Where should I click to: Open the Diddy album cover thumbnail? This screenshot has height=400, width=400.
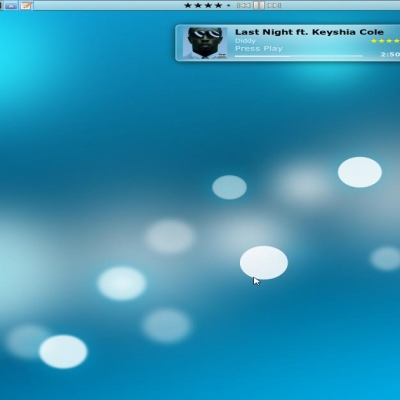click(205, 43)
